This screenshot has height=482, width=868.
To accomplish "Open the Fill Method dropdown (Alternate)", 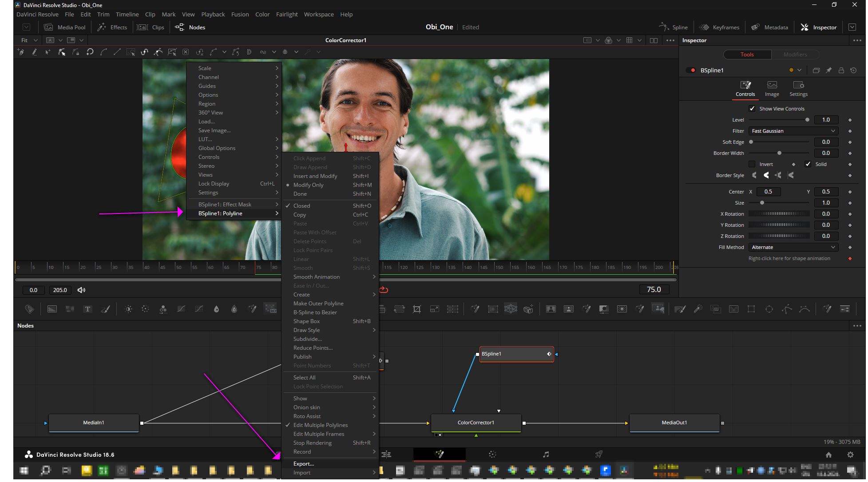I will pos(793,247).
